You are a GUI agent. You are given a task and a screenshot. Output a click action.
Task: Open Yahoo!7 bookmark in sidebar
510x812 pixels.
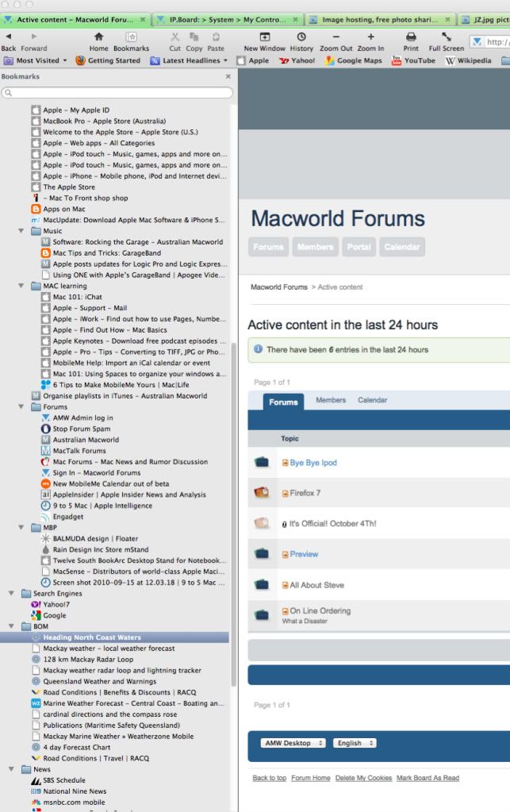[x=50, y=604]
